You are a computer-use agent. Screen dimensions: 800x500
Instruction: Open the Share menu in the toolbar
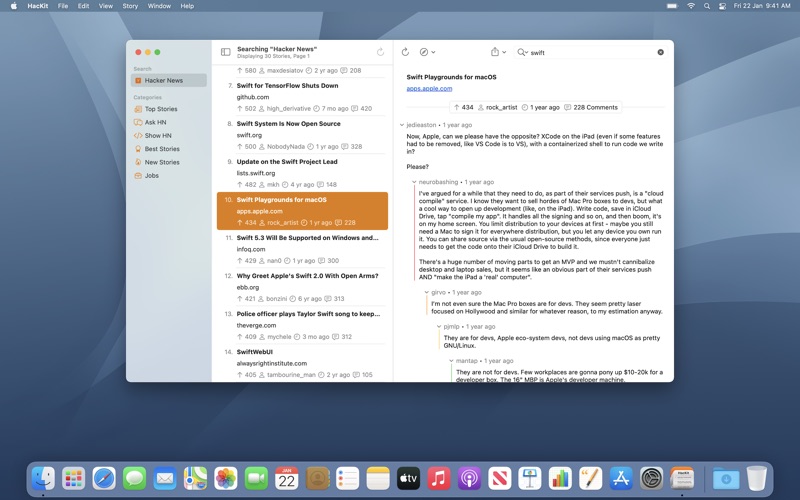[x=497, y=52]
